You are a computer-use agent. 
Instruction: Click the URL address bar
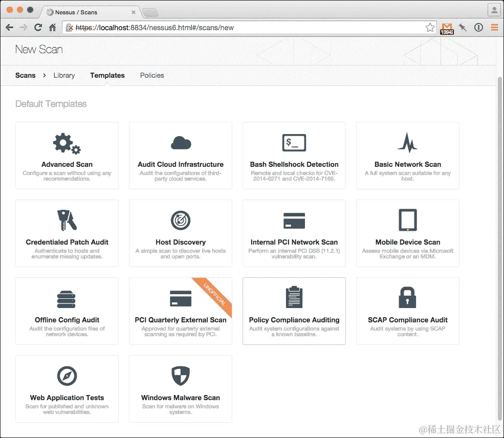pos(249,28)
